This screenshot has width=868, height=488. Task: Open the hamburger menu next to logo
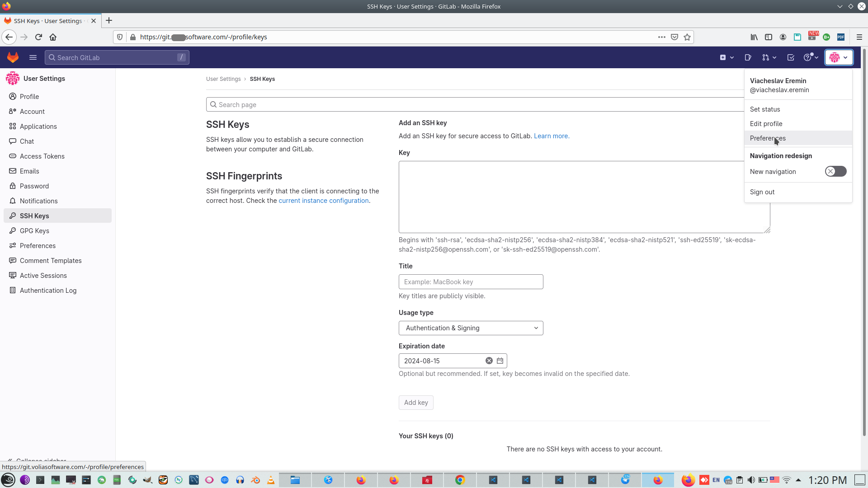tap(33, 57)
